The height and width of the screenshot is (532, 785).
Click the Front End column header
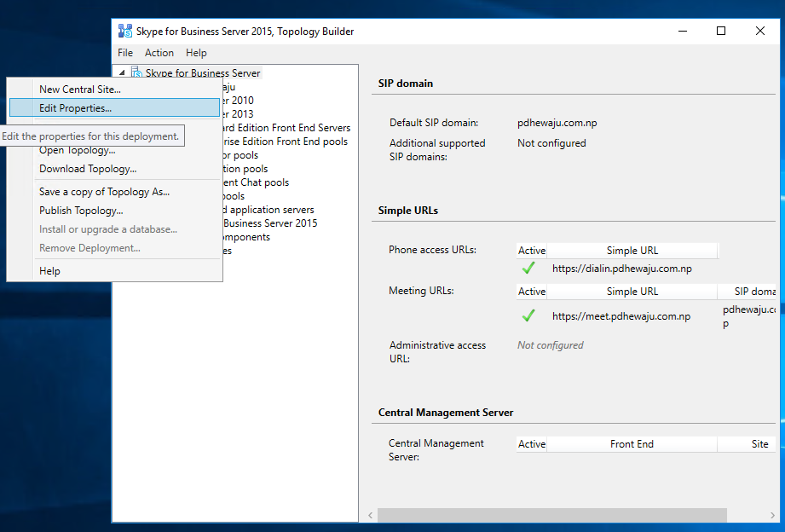632,444
